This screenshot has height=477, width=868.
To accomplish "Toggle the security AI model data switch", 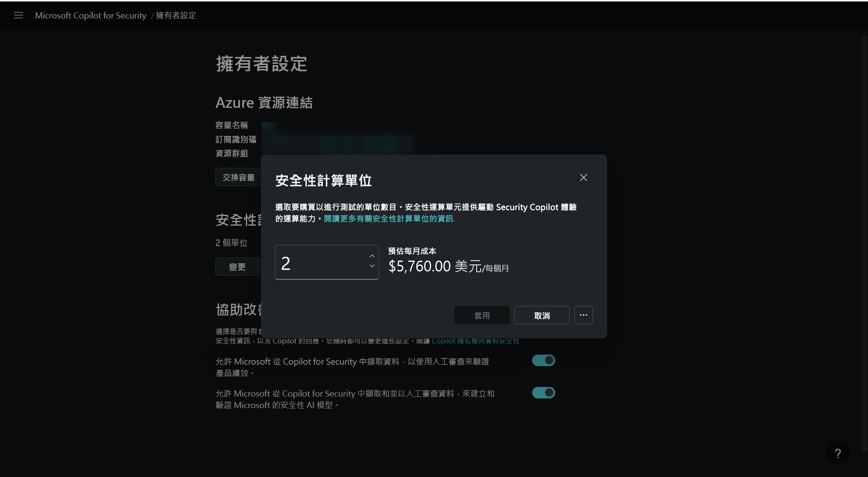I will point(543,393).
